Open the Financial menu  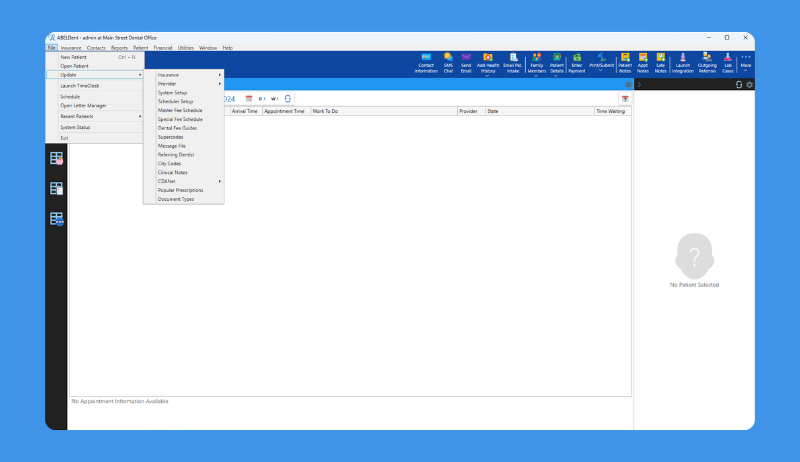pos(163,48)
